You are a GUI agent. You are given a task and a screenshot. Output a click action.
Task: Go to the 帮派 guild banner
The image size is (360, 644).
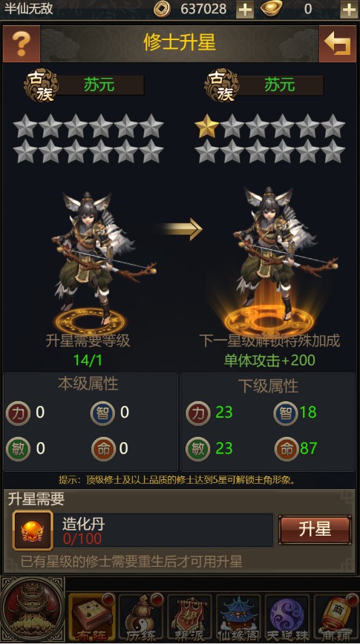pos(189,617)
